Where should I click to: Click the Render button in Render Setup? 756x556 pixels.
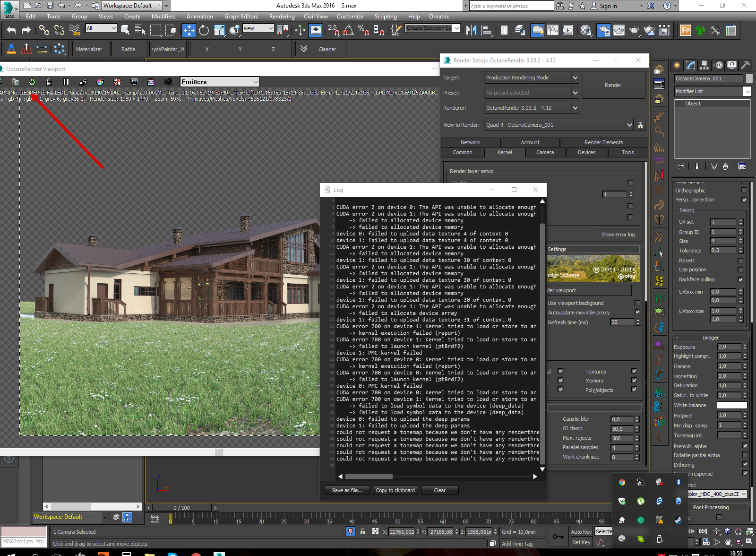613,85
